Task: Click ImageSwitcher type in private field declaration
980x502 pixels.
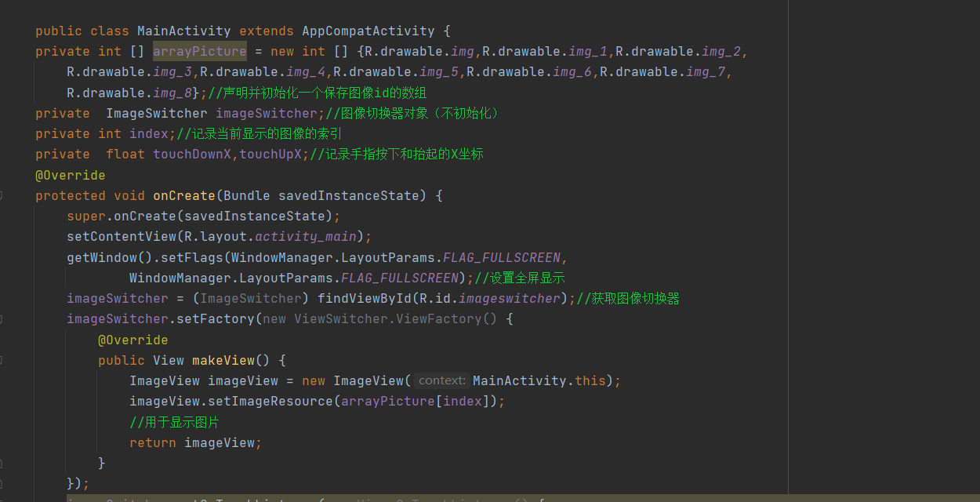Action: tap(157, 113)
